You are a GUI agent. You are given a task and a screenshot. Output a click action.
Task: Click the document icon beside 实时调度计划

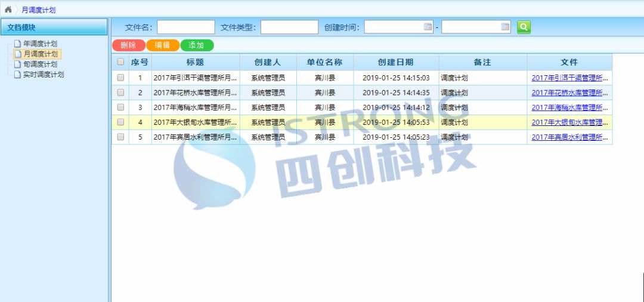[17, 75]
